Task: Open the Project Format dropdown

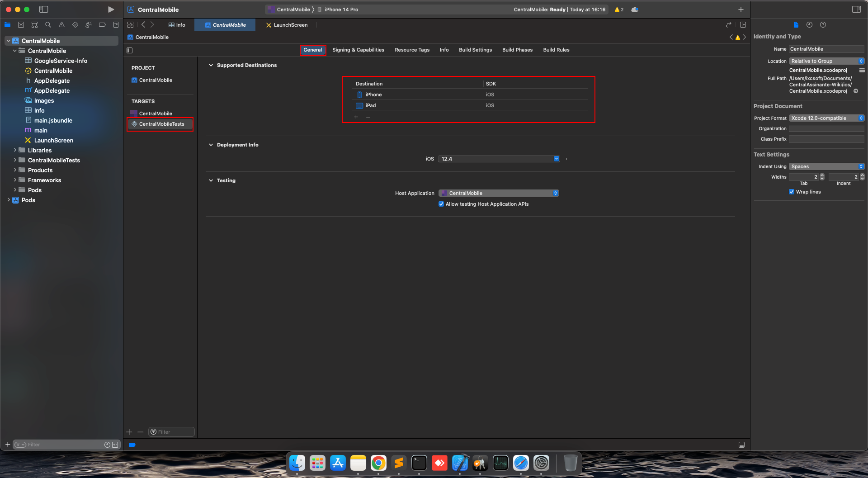Action: tap(826, 118)
